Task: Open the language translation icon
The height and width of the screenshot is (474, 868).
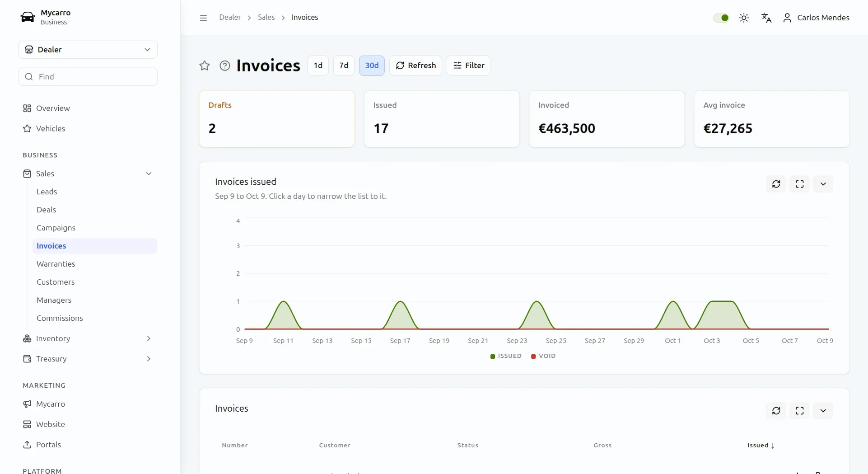Action: pos(766,18)
